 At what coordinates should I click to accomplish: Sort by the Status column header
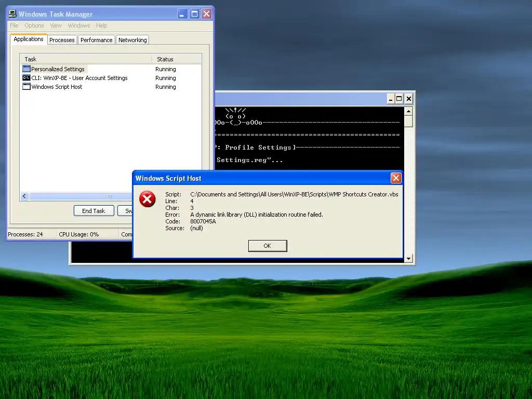click(x=177, y=59)
